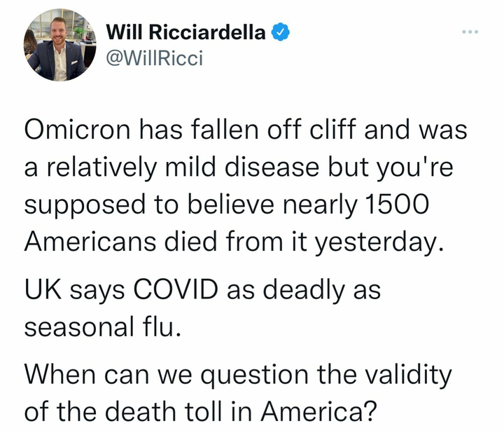Click the word "When" starting the last paragraph
504x433 pixels.
(59, 375)
